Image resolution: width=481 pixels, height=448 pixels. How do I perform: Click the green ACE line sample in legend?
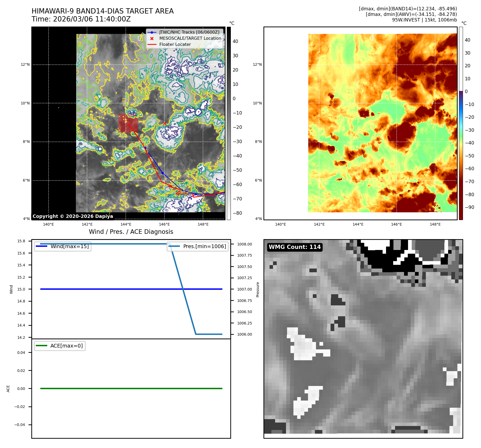pyautogui.click(x=41, y=346)
